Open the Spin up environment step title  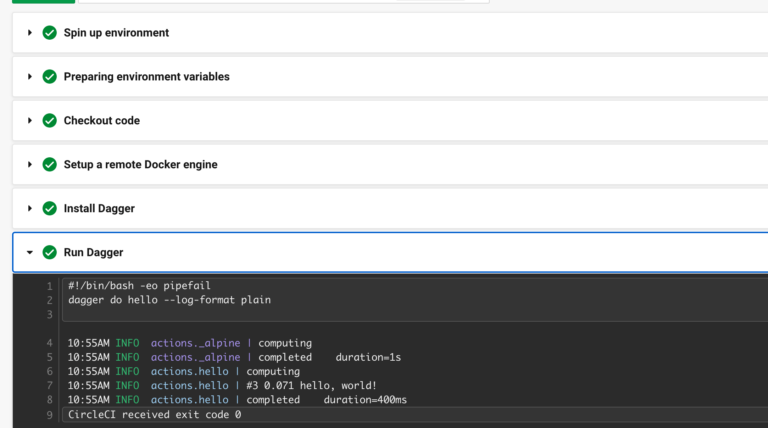(x=116, y=33)
